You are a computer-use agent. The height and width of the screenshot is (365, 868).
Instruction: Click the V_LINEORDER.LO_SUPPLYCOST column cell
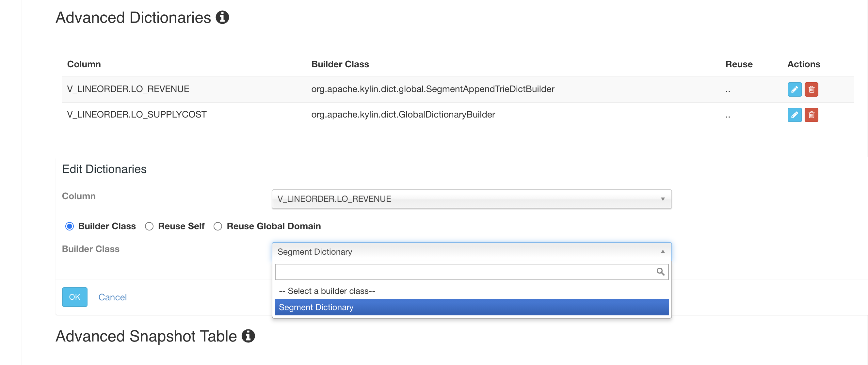(x=137, y=115)
